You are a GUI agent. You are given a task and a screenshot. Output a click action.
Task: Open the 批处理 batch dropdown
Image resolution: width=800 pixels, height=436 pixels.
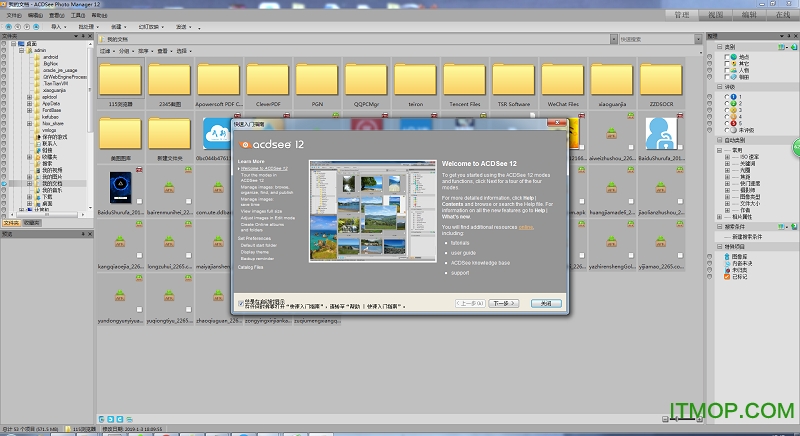[88, 27]
